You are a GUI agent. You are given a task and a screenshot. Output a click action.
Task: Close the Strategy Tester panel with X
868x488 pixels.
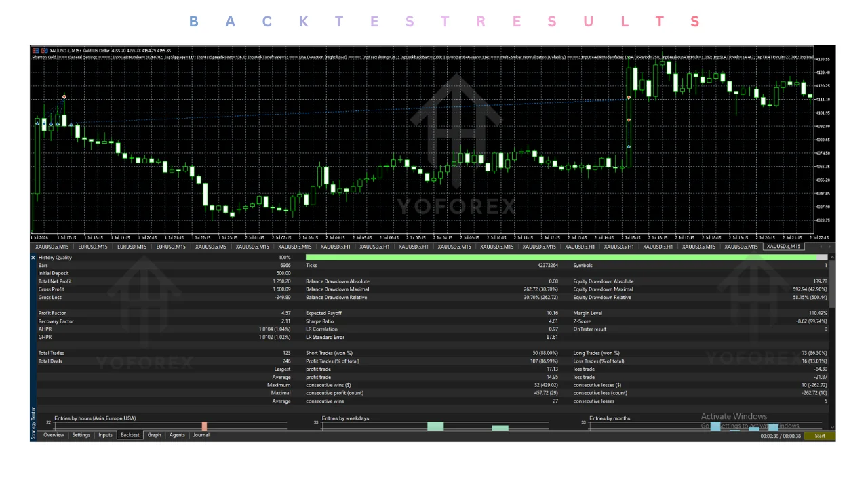(x=33, y=258)
